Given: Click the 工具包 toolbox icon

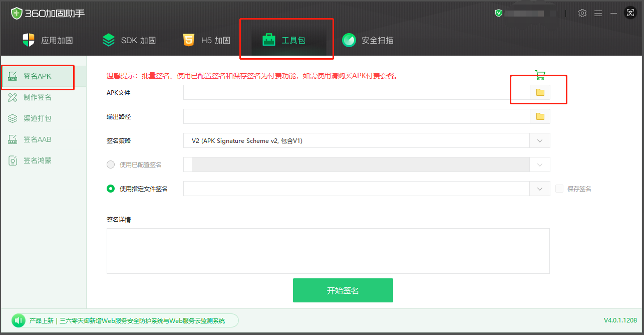Looking at the screenshot, I should pos(269,40).
